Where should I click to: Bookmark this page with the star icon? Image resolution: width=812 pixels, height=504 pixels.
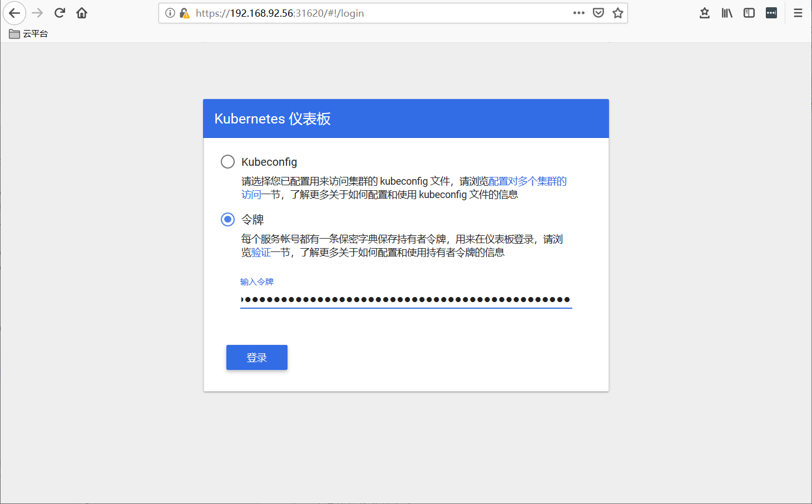pos(617,12)
